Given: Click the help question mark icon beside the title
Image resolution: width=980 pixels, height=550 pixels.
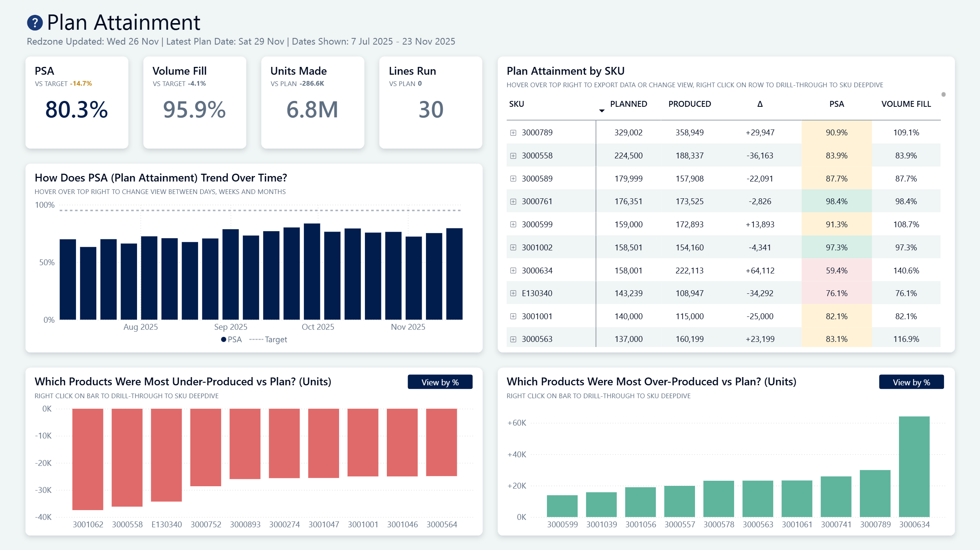Looking at the screenshot, I should 34,23.
